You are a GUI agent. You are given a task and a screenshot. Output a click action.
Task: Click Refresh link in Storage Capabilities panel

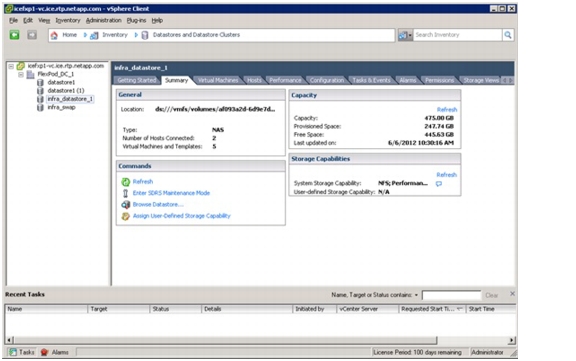click(x=447, y=175)
